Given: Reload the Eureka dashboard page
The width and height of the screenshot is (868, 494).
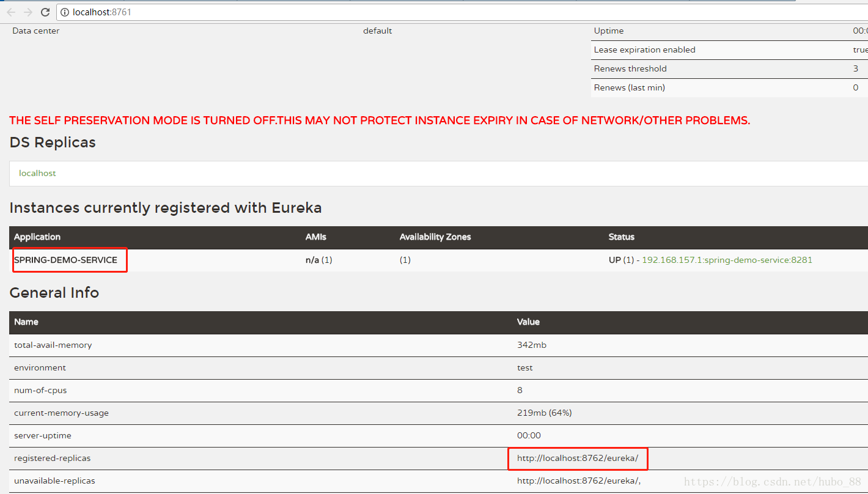Looking at the screenshot, I should tap(45, 12).
